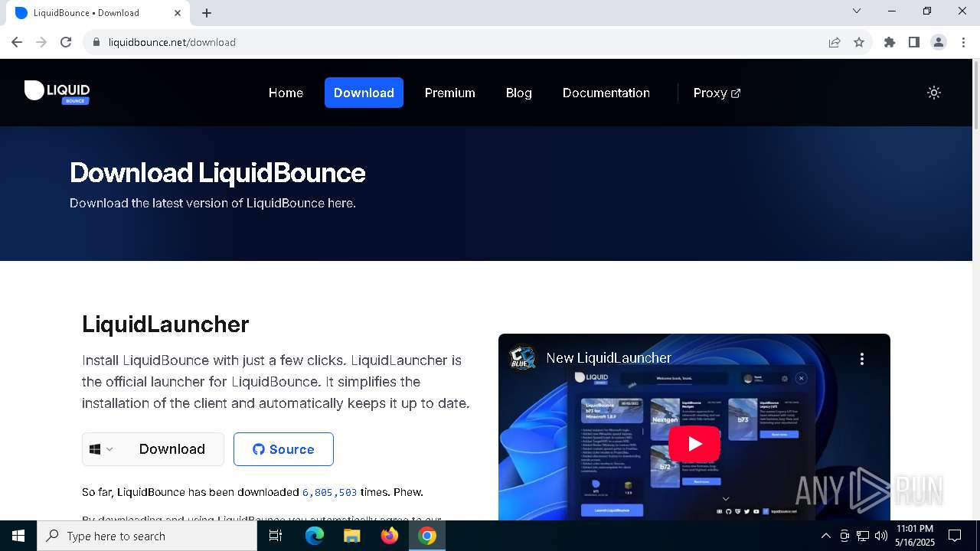Open the Chrome three-dot menu

tap(963, 42)
